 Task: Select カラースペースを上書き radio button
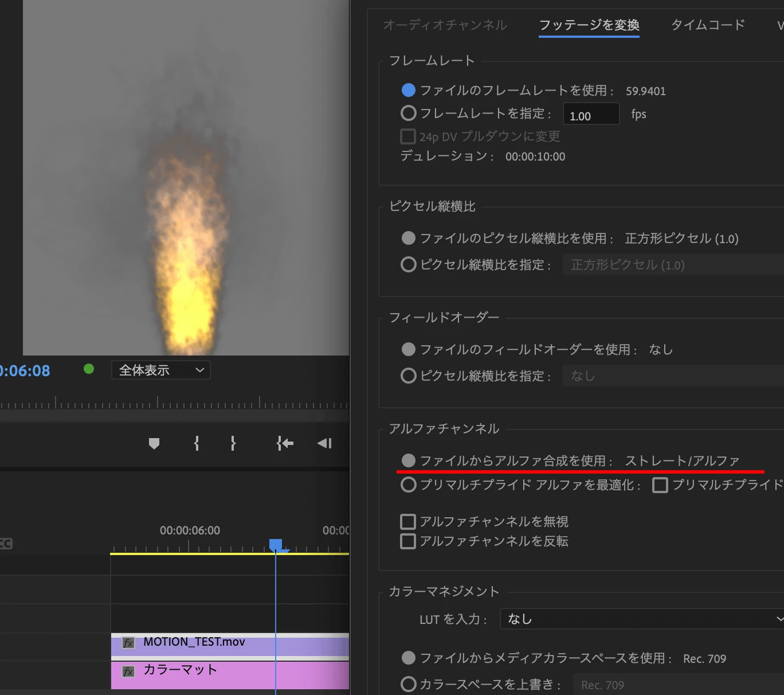click(409, 684)
